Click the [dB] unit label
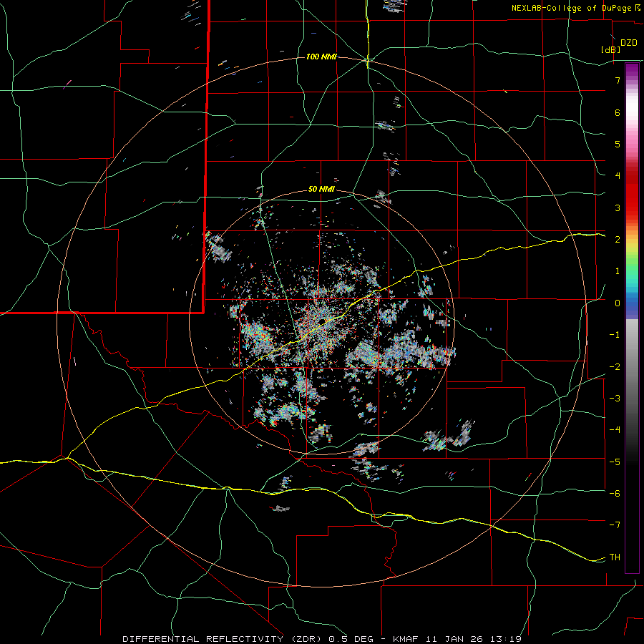 610,50
